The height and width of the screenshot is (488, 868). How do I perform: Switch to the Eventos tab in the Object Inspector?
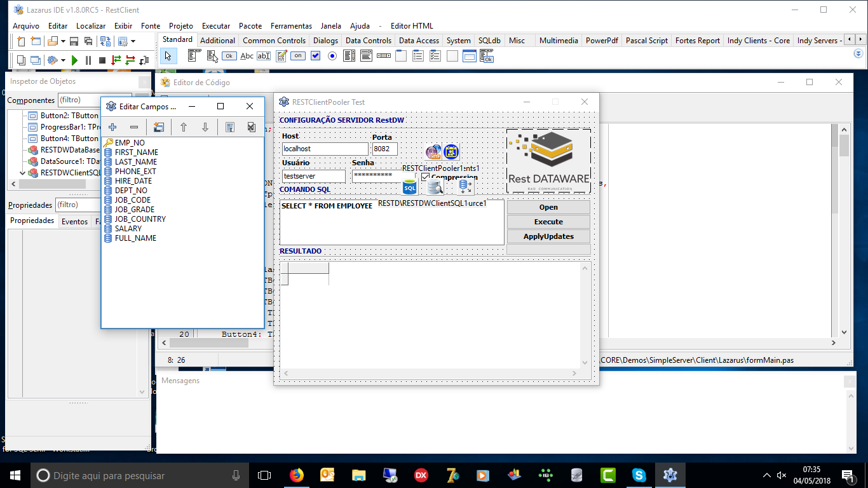pos(75,221)
